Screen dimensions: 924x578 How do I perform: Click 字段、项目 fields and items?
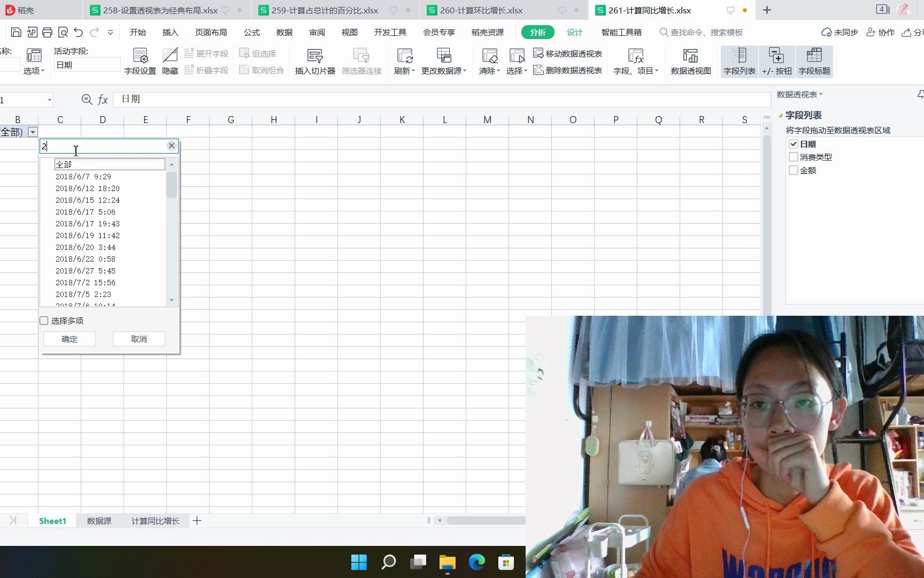pyautogui.click(x=636, y=62)
